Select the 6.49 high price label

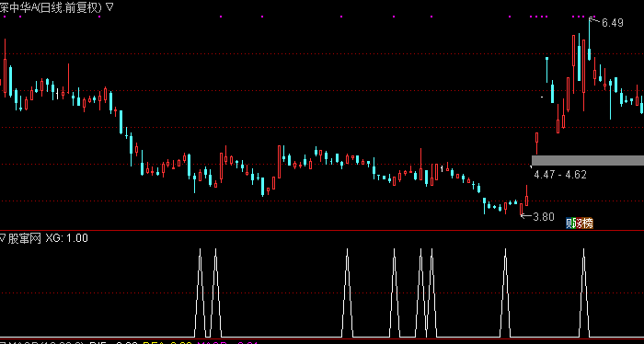click(x=613, y=23)
